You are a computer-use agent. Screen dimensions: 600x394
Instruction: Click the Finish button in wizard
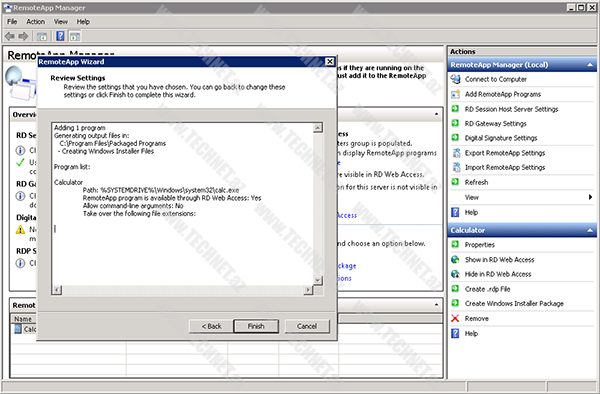point(256,326)
